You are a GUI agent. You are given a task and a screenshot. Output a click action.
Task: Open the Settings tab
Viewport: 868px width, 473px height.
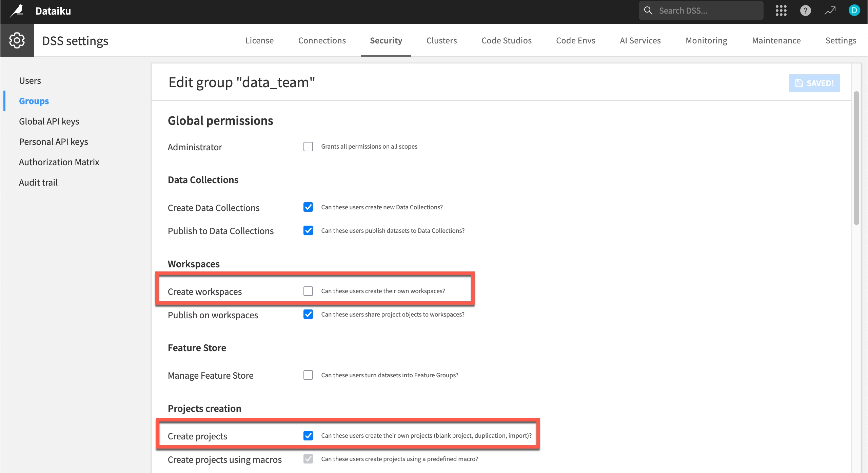[x=841, y=40]
